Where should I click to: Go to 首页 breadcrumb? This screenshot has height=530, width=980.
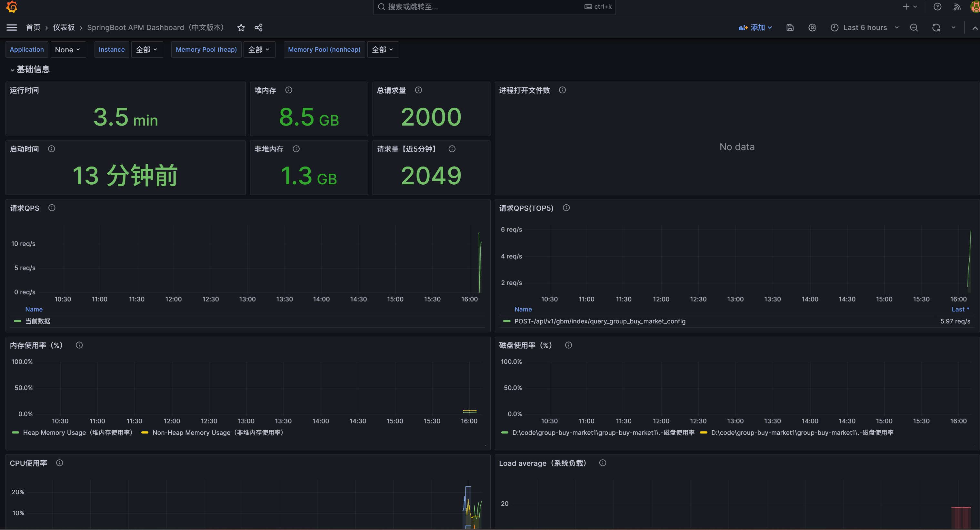click(33, 27)
